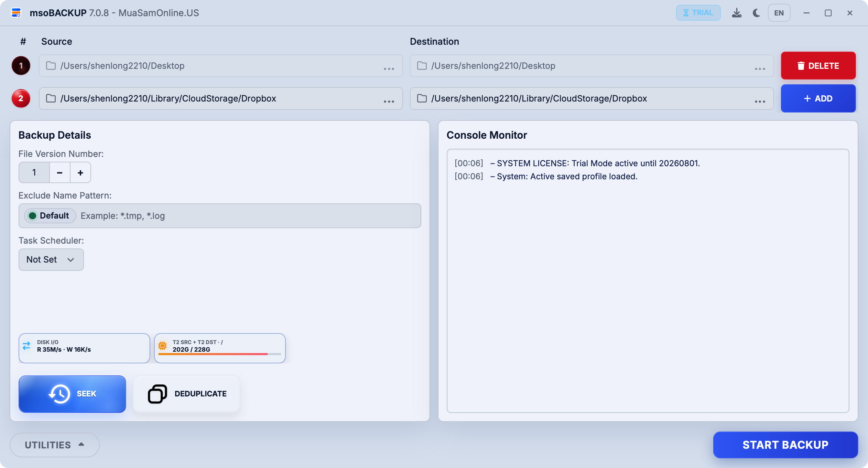The height and width of the screenshot is (468, 868).
Task: Click the folder icon in destination row 1
Action: click(x=422, y=65)
